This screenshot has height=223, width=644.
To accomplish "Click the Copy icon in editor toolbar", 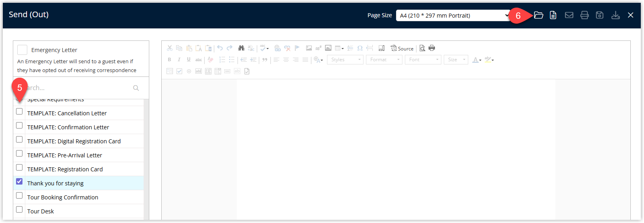I will 179,48.
